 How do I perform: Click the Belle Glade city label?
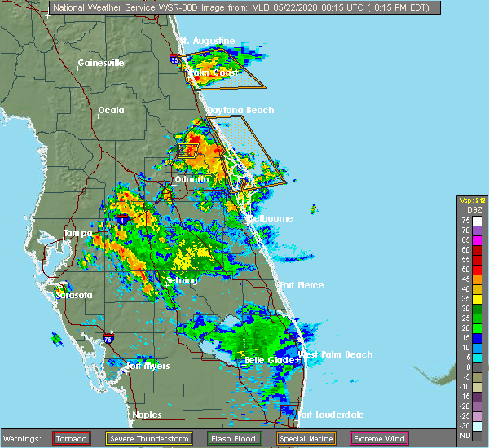coord(270,360)
